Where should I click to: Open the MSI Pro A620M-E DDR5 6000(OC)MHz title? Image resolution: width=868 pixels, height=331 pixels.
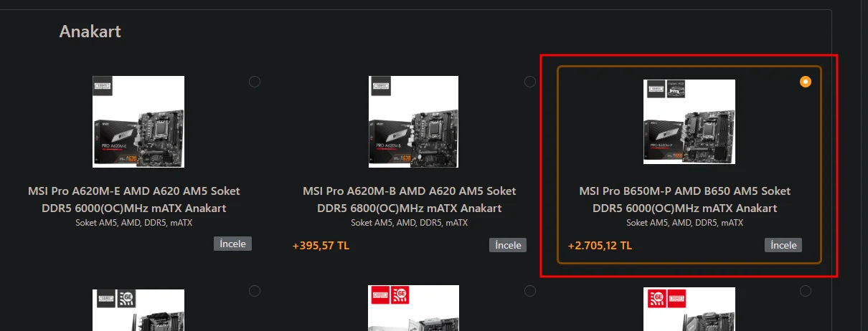click(134, 200)
